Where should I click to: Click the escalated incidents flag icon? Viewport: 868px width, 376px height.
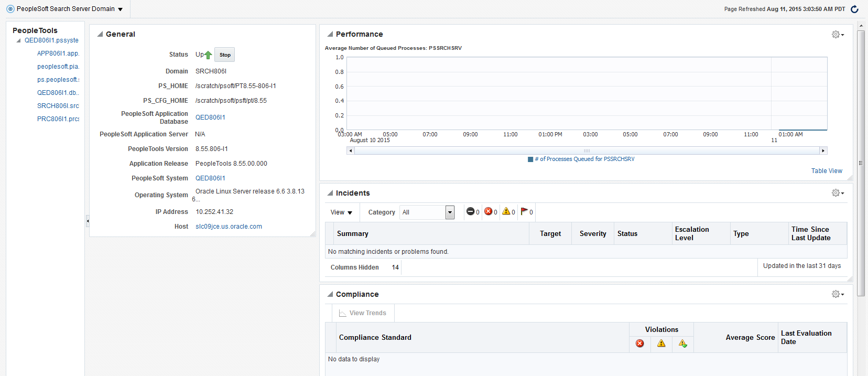(x=524, y=211)
